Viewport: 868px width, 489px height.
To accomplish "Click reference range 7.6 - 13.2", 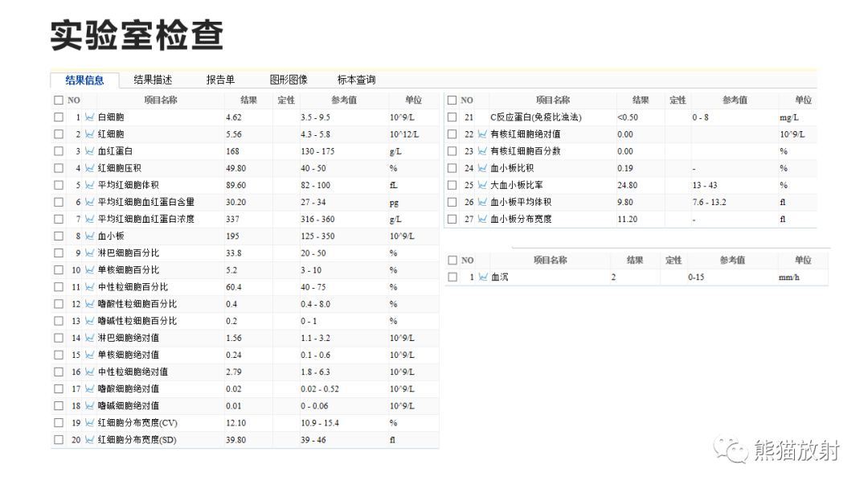I will 709,202.
